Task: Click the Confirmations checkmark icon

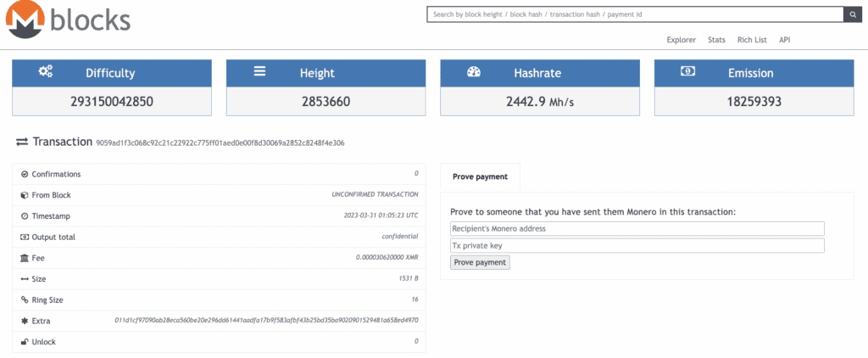Action: coord(24,174)
